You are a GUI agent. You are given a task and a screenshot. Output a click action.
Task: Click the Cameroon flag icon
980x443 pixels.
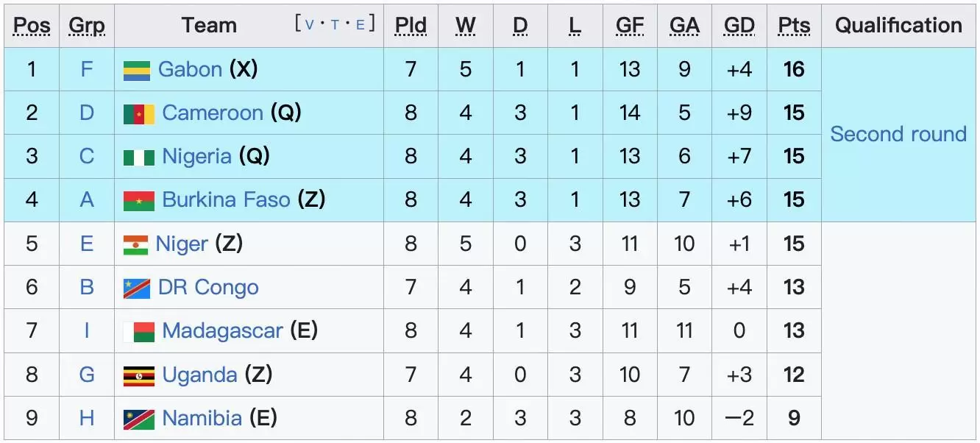tap(138, 113)
